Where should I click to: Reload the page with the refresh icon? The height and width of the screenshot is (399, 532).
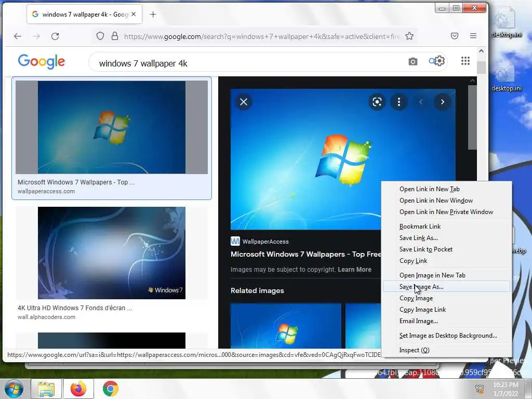tap(55, 36)
